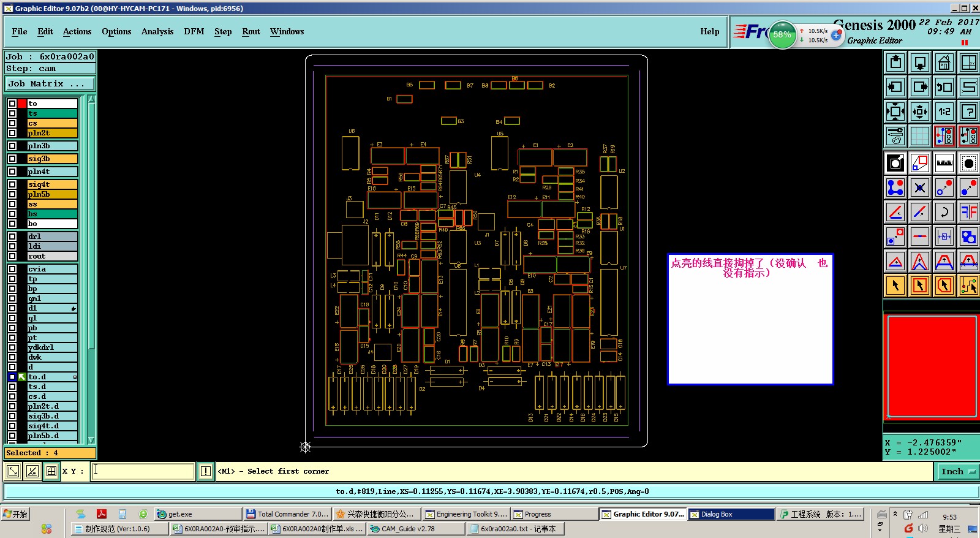
Task: Click the home view icon
Action: 944,63
